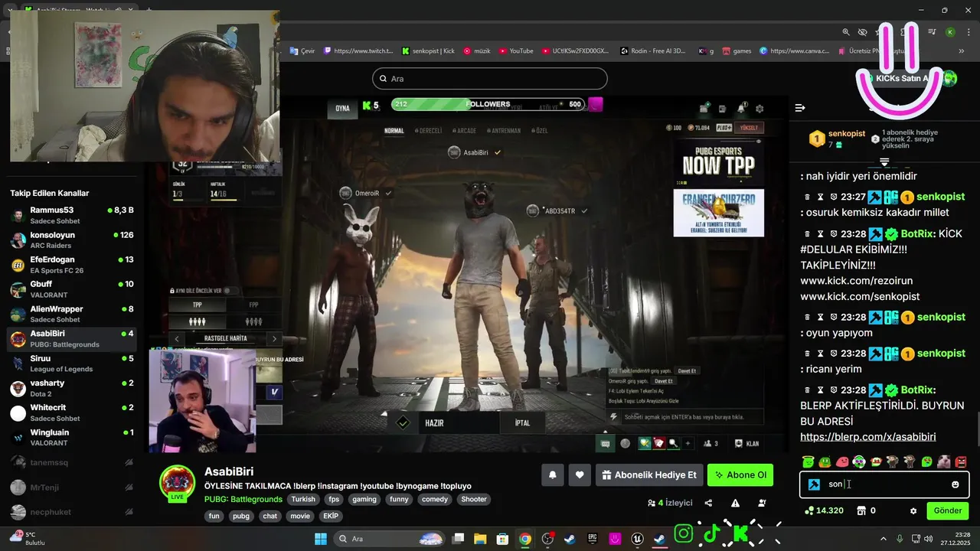
Task: Click the media control icon in Chrome toolbar
Action: (x=932, y=32)
